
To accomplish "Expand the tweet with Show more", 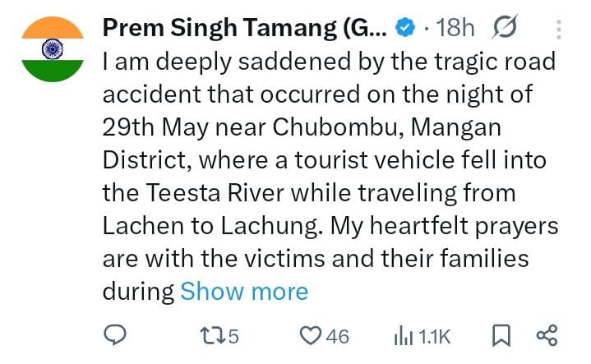I will pyautogui.click(x=244, y=292).
